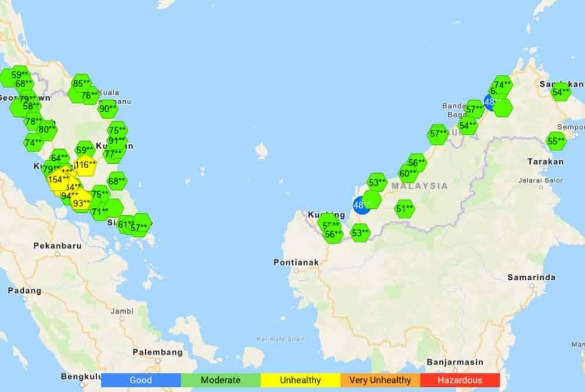Click the Samarinda city label on map
The image size is (585, 392).
click(531, 277)
